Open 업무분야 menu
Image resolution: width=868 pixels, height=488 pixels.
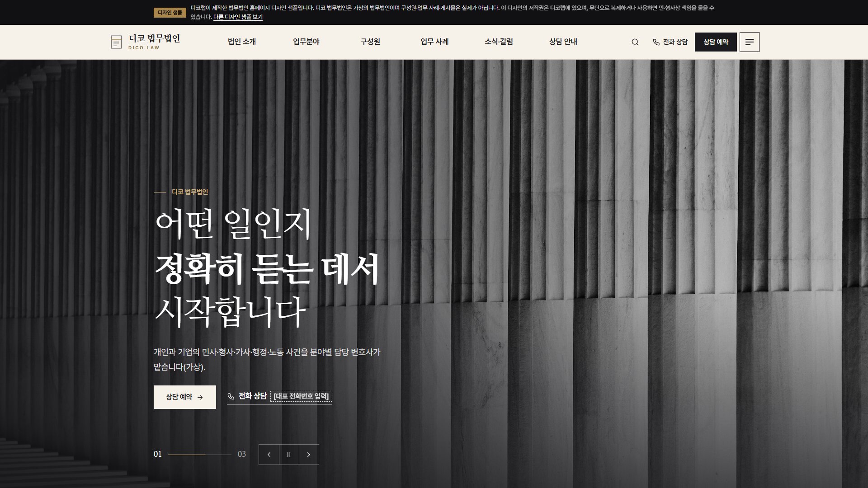[x=306, y=42]
